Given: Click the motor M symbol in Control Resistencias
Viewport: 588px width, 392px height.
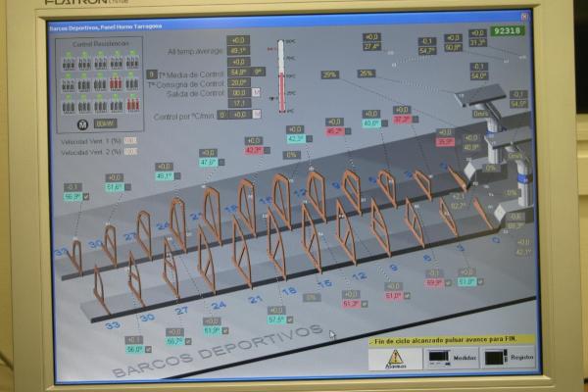Looking at the screenshot, I should click(82, 123).
